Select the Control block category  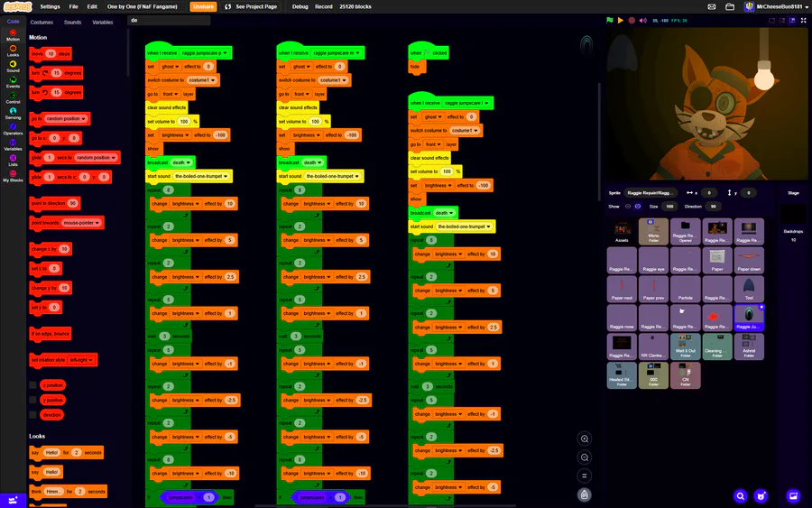point(13,97)
